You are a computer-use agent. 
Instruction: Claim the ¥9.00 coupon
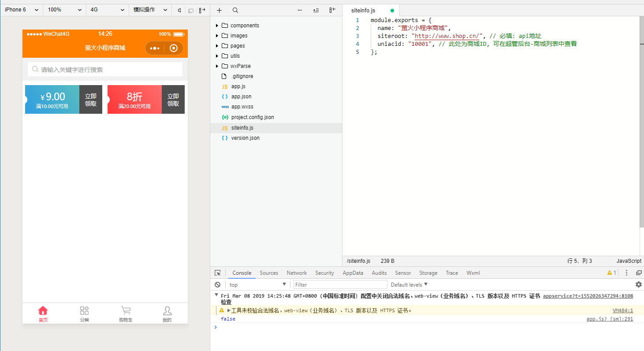(91, 100)
